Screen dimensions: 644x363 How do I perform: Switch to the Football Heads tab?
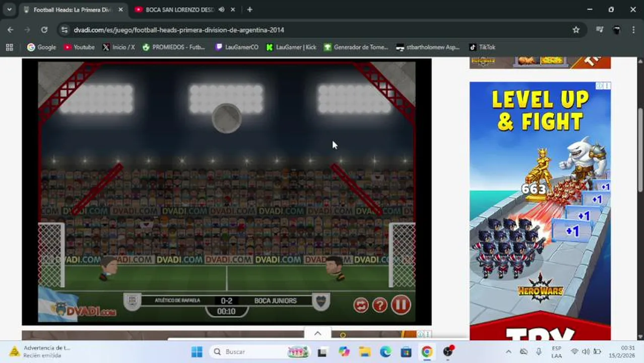(73, 10)
